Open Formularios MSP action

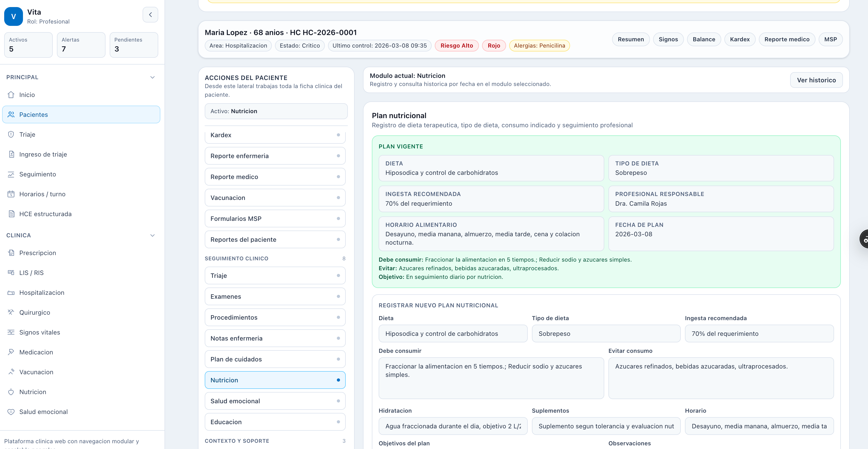pos(275,218)
